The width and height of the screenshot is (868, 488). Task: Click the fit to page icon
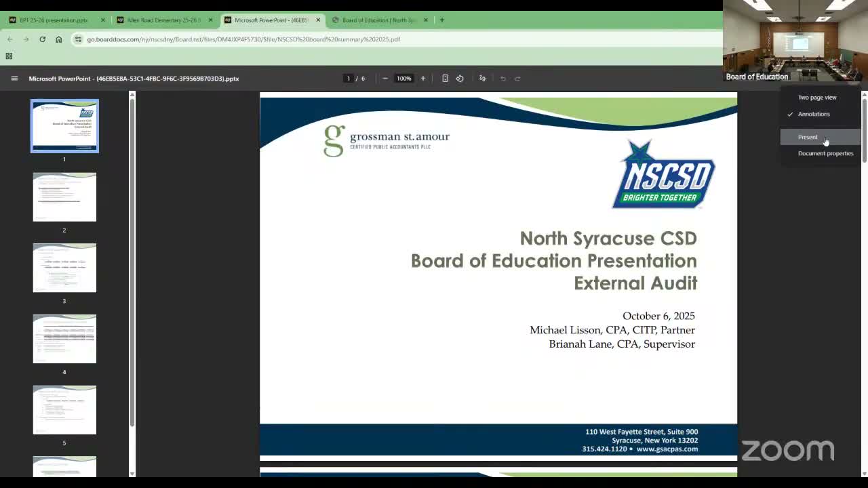445,79
